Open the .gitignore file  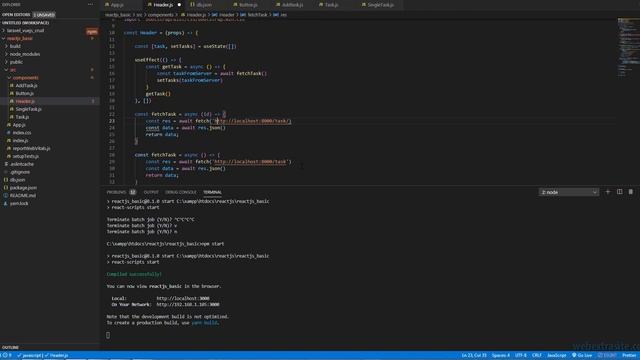(20, 172)
